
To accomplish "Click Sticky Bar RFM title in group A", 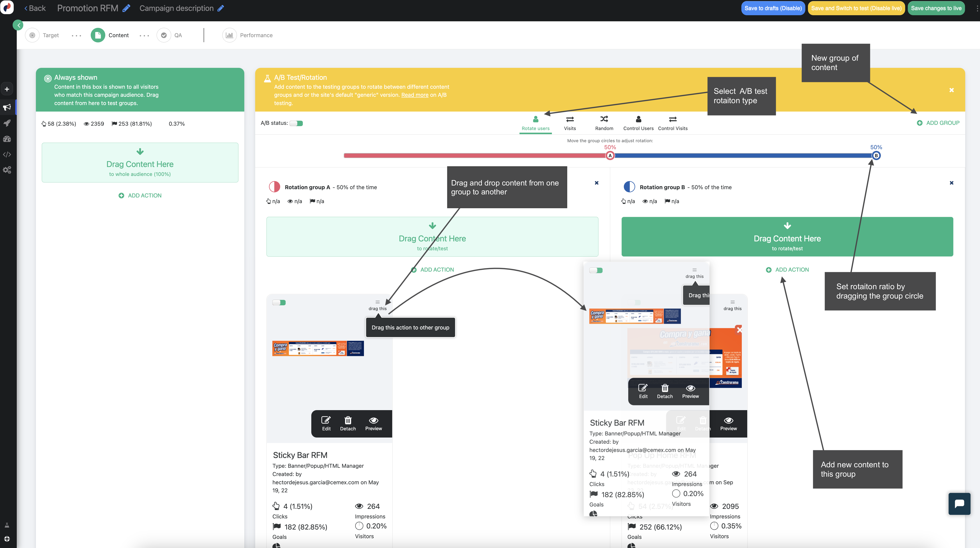I will coord(300,455).
